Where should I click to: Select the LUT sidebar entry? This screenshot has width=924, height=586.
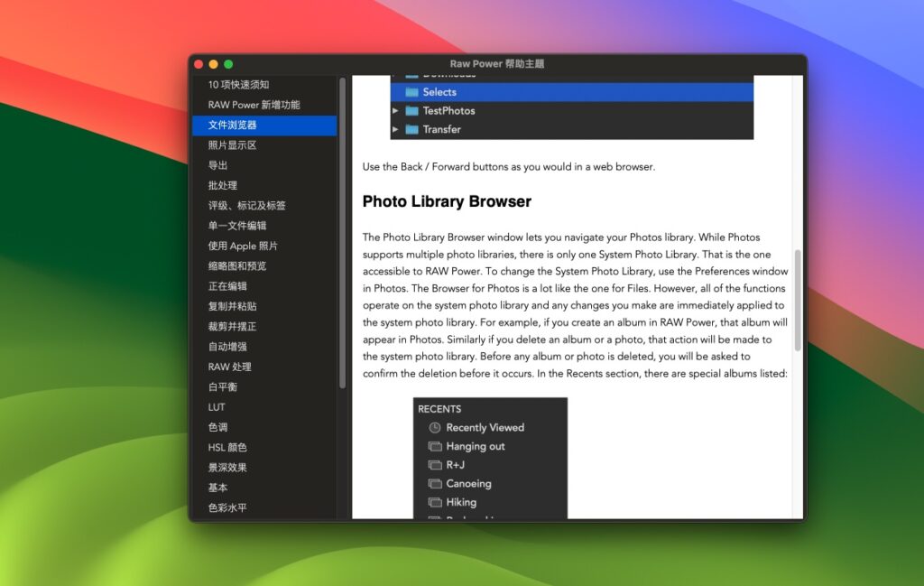point(217,406)
